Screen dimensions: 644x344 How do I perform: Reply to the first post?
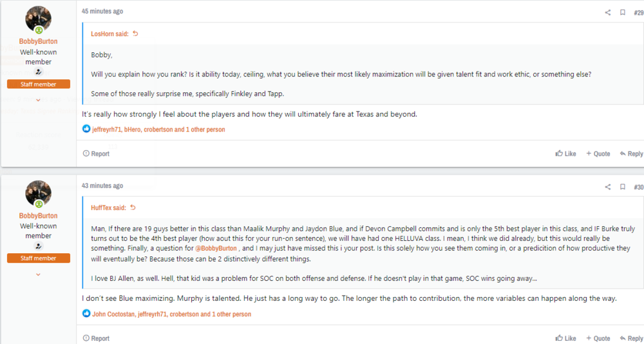pos(631,154)
